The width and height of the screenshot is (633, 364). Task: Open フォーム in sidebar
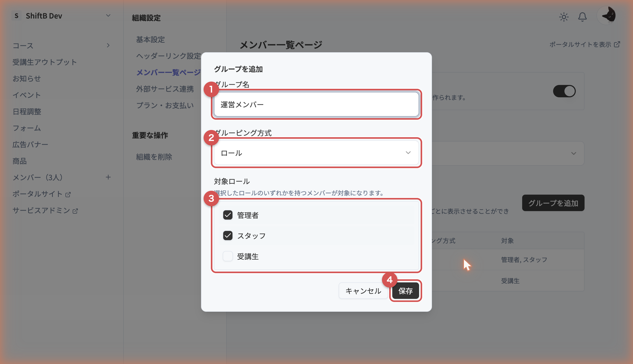tap(27, 128)
